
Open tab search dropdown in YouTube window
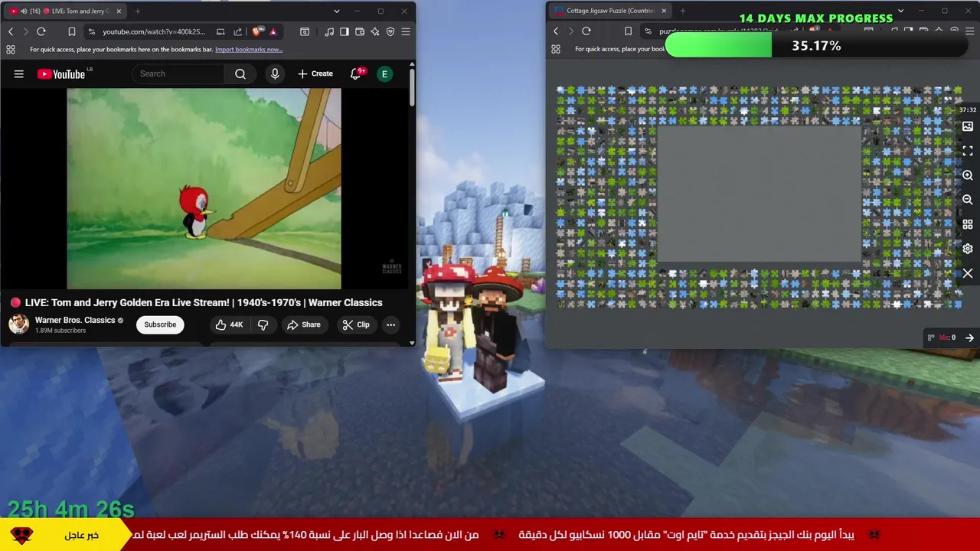pos(336,11)
